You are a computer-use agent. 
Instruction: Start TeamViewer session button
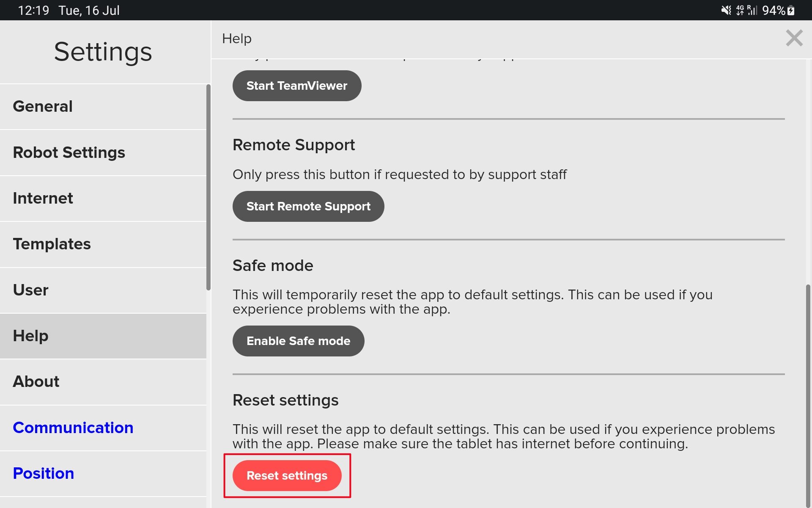pos(297,86)
